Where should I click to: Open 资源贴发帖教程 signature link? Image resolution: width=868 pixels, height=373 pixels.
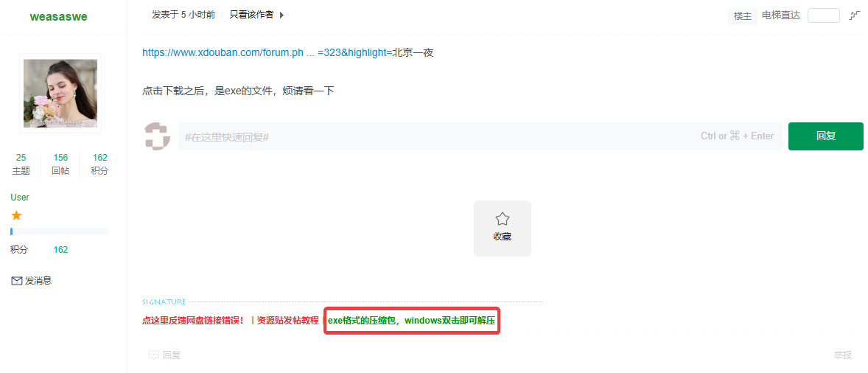tap(288, 321)
